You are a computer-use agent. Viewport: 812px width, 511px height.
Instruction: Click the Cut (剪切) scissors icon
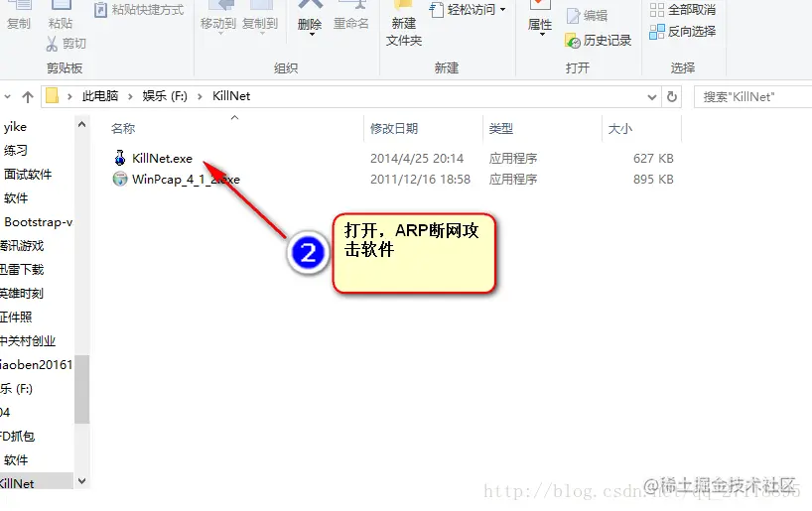click(x=52, y=44)
